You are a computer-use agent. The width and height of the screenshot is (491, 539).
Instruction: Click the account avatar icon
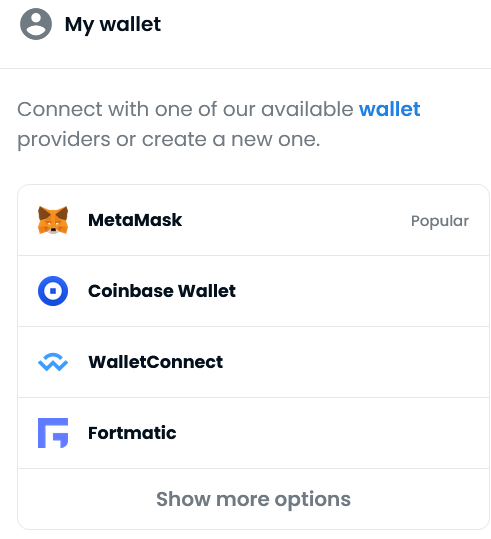36,24
